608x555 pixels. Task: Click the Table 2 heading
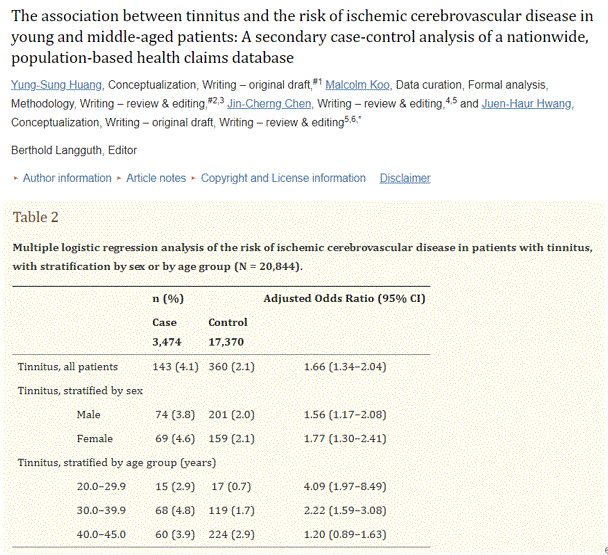pyautogui.click(x=36, y=217)
